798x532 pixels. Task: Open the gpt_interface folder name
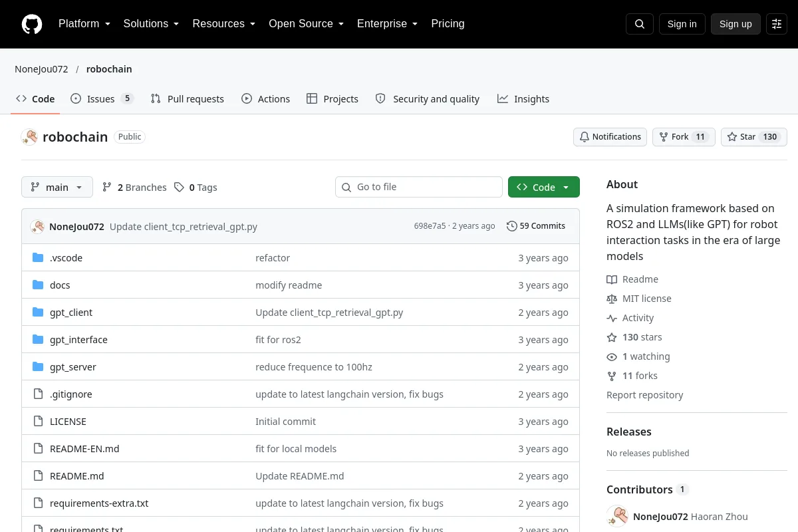78,340
